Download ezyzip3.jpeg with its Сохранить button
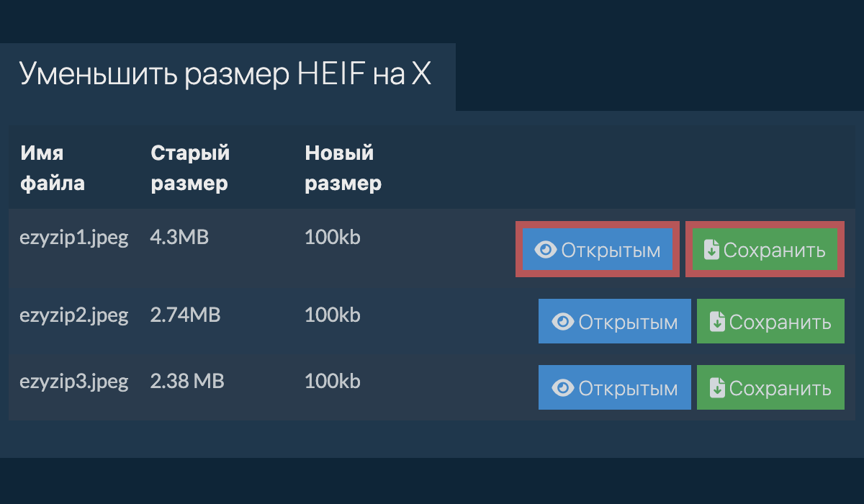 pos(770,387)
